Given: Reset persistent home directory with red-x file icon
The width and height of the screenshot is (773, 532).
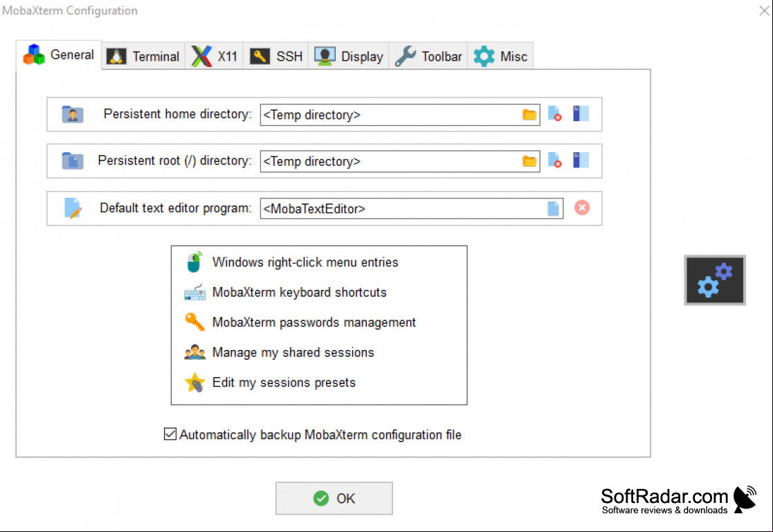Looking at the screenshot, I should click(x=555, y=114).
